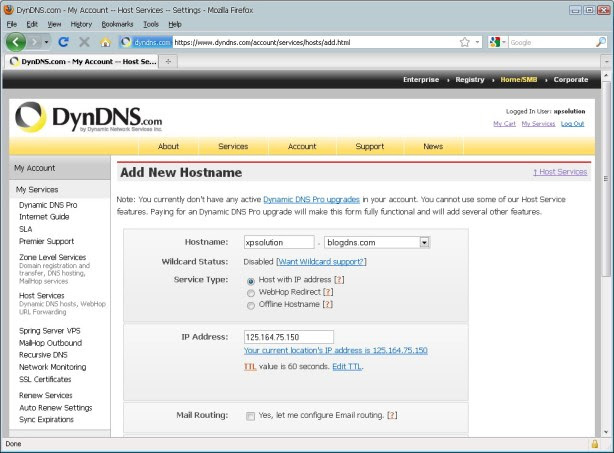Click the search magnifier icon
The image size is (614, 453).
(x=601, y=42)
